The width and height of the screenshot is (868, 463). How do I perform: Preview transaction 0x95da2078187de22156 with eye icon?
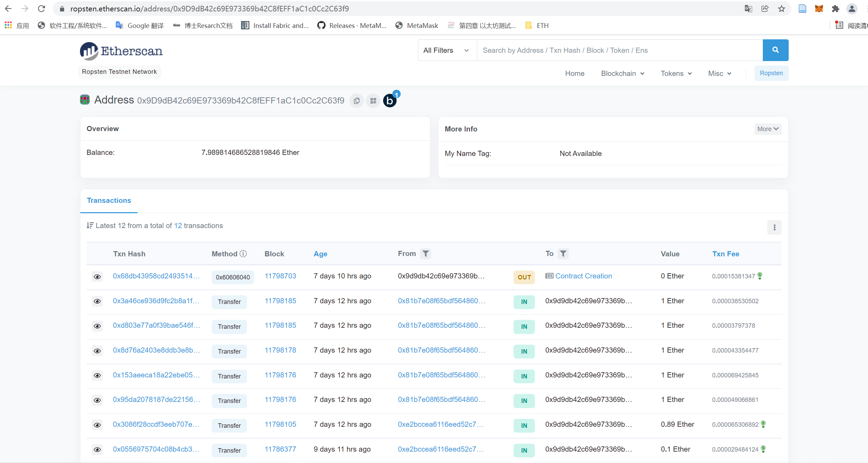(97, 400)
